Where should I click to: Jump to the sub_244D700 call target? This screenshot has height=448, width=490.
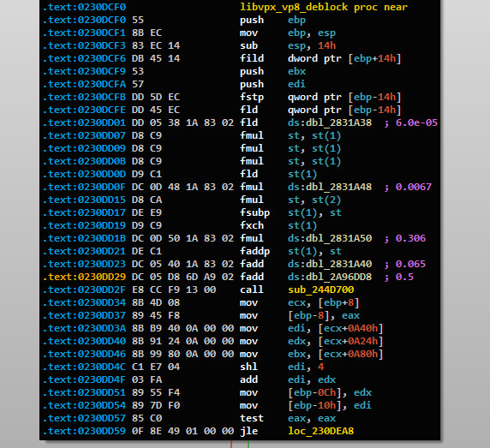320,290
